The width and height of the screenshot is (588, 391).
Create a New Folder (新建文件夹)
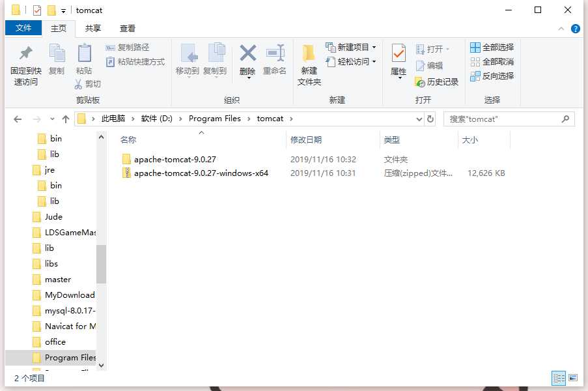coord(309,65)
